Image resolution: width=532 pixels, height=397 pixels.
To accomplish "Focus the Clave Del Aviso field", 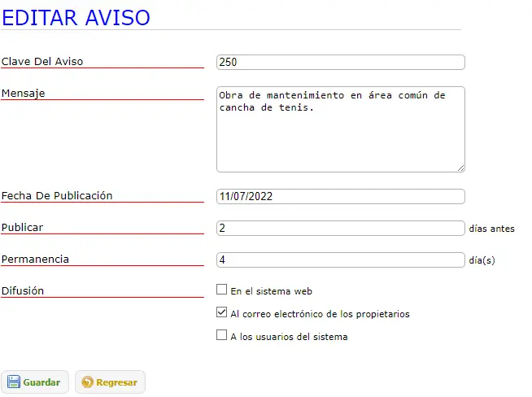I will click(x=341, y=62).
